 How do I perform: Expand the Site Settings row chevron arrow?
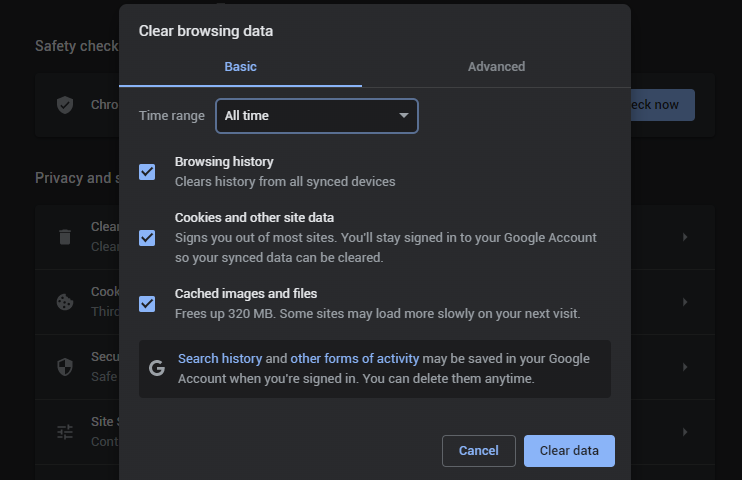point(685,432)
